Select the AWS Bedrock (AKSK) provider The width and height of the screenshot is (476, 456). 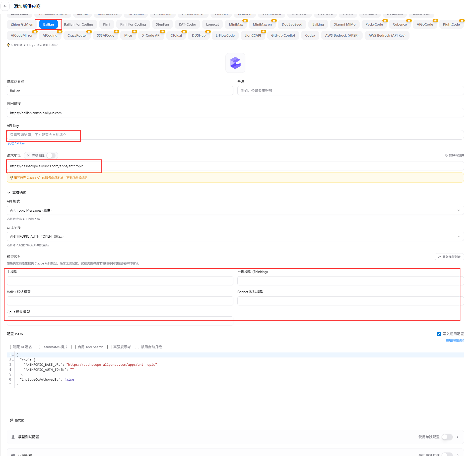pyautogui.click(x=342, y=35)
